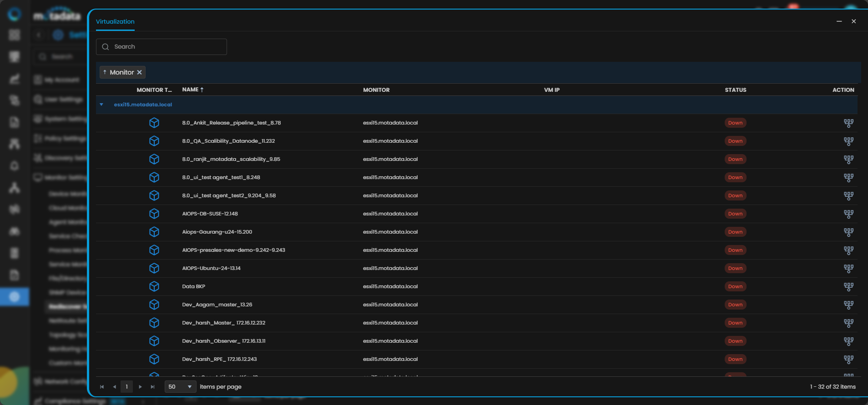Go to the last page
Screen dimensions: 868x405
coord(153,387)
